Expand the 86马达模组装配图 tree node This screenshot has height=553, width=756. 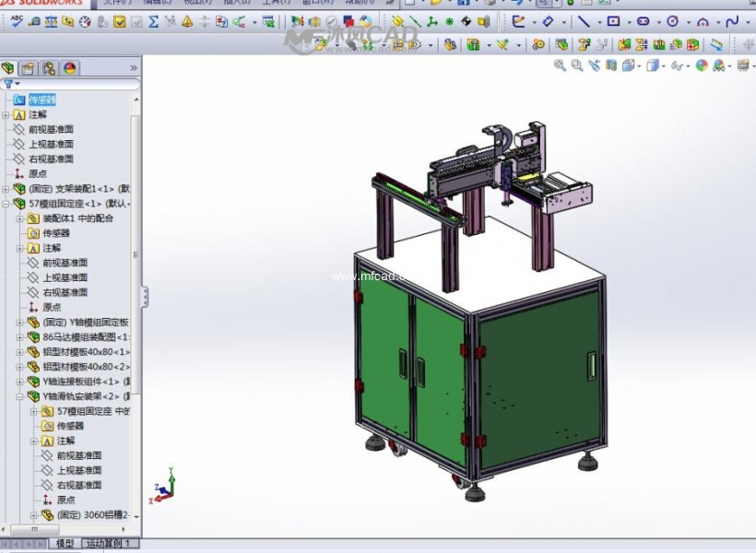click(x=19, y=337)
